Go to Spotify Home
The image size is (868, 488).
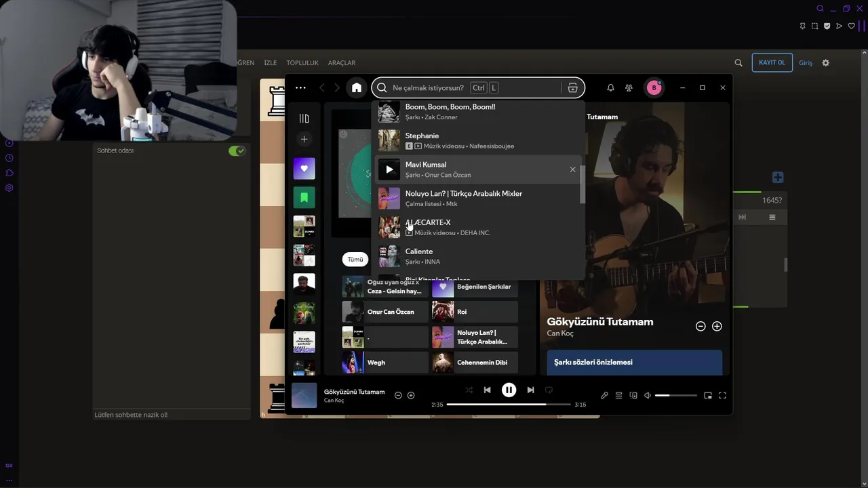coord(357,87)
